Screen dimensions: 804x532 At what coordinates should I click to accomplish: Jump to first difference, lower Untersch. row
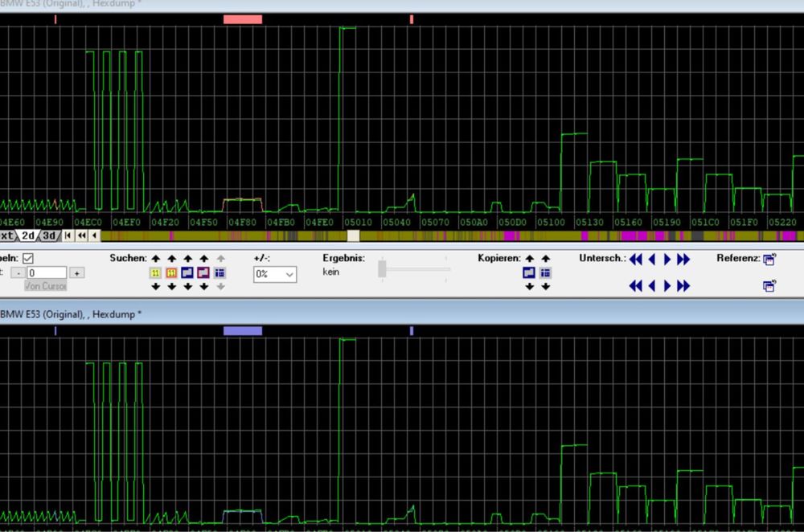click(x=636, y=285)
